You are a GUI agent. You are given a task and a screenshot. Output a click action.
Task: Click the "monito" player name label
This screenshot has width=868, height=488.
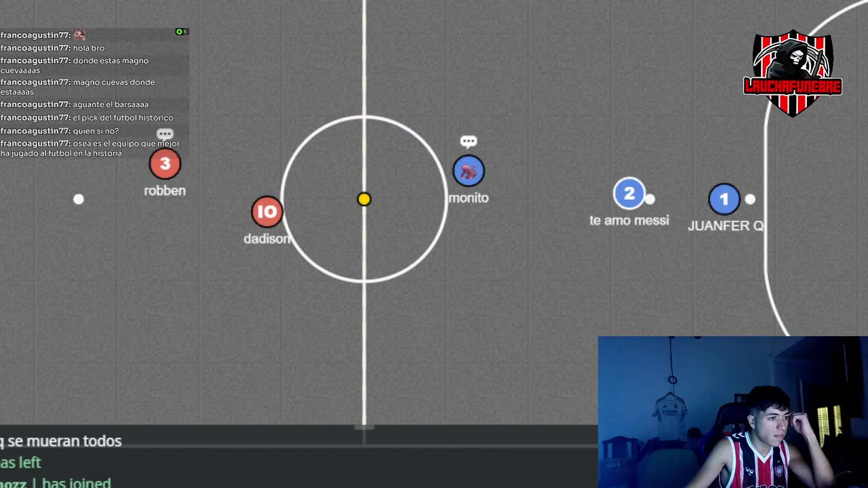click(x=469, y=198)
